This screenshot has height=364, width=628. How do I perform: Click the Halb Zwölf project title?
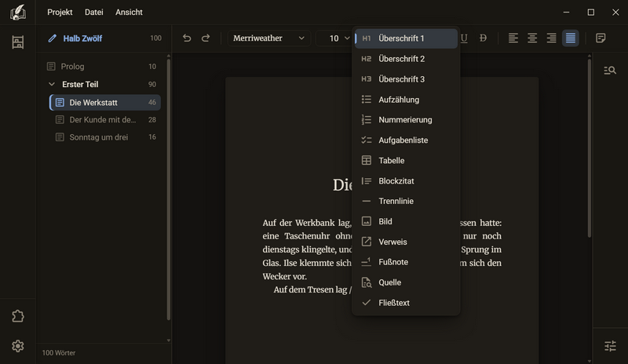pos(82,38)
